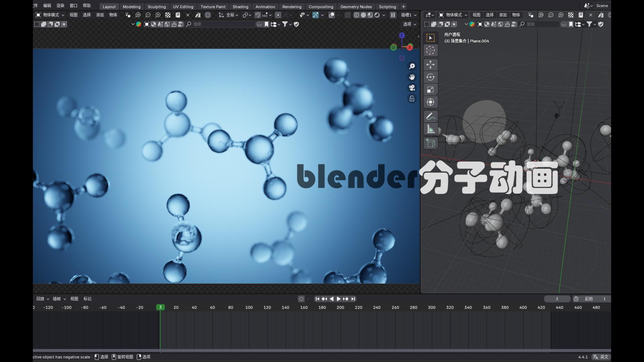The height and width of the screenshot is (362, 644).
Task: Toggle auto keying record button in timeline
Action: point(301,299)
